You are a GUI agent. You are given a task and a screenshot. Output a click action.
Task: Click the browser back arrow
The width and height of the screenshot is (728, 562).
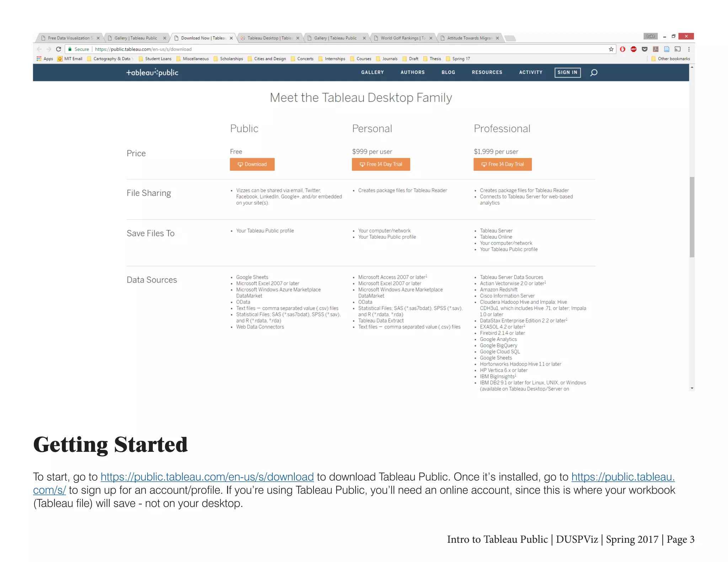(39, 49)
